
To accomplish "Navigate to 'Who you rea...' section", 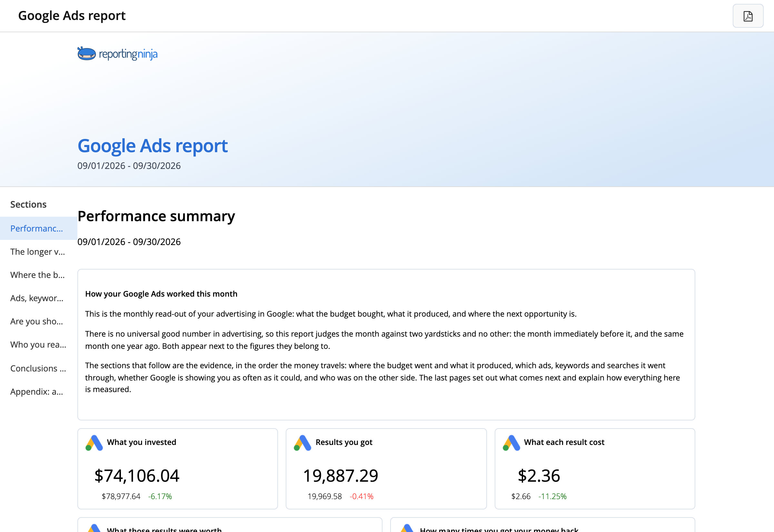I will click(x=39, y=345).
